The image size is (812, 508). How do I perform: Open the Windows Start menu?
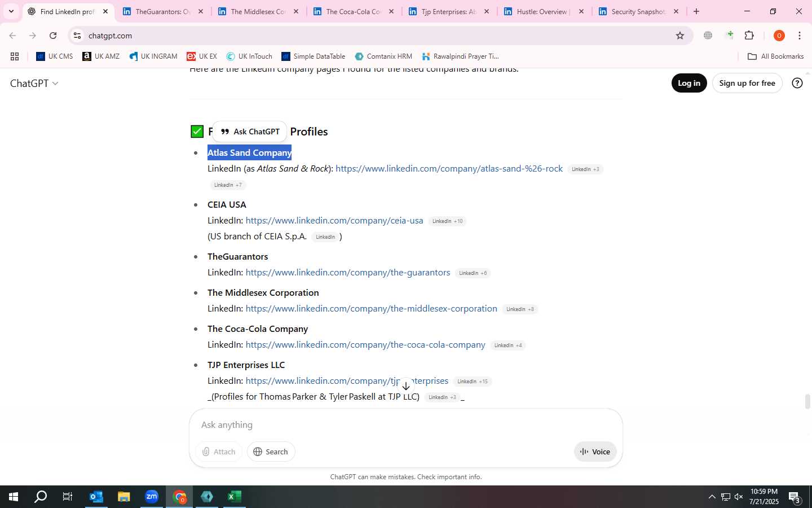14,497
